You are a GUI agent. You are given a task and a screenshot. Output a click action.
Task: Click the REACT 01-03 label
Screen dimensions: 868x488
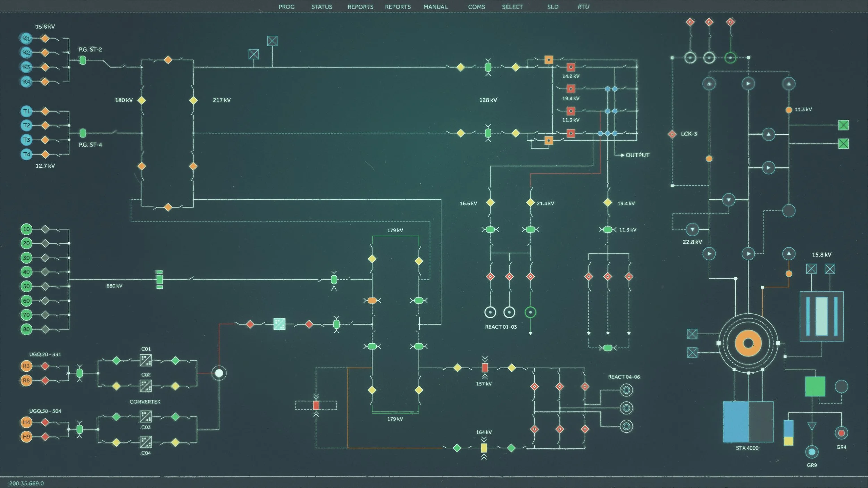(501, 327)
